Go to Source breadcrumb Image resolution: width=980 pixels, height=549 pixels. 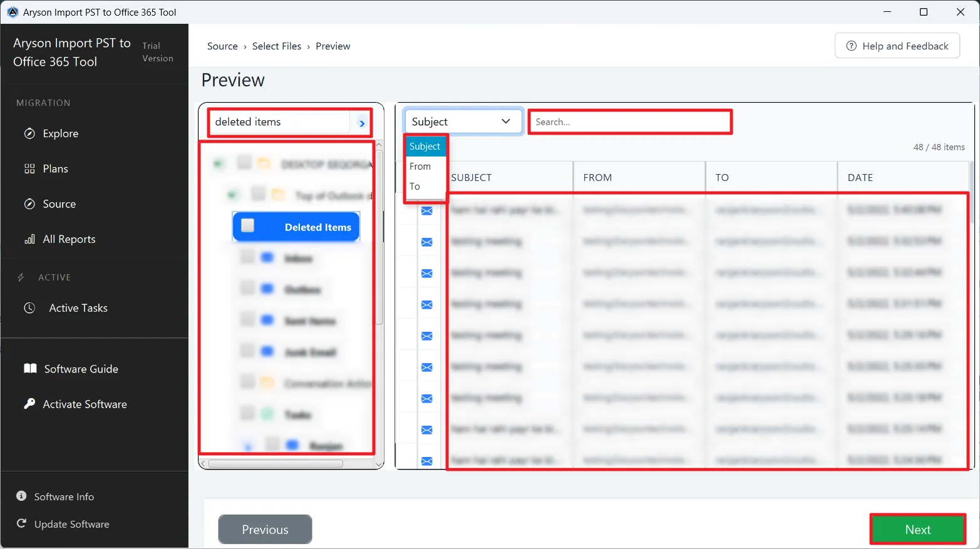(222, 46)
